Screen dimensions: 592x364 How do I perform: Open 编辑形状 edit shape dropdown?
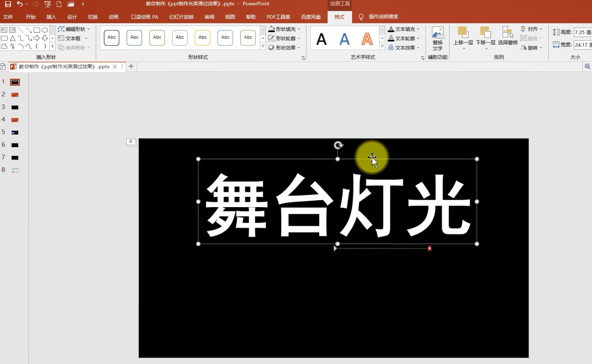click(74, 29)
